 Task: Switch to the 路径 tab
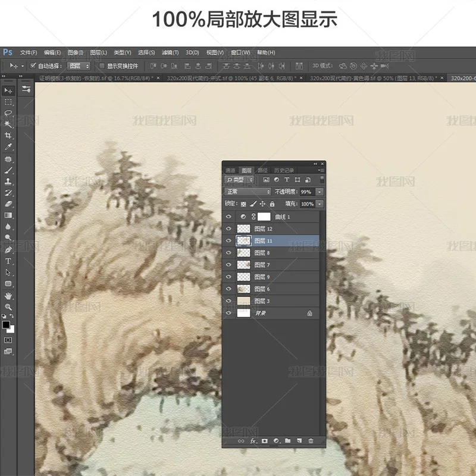262,170
